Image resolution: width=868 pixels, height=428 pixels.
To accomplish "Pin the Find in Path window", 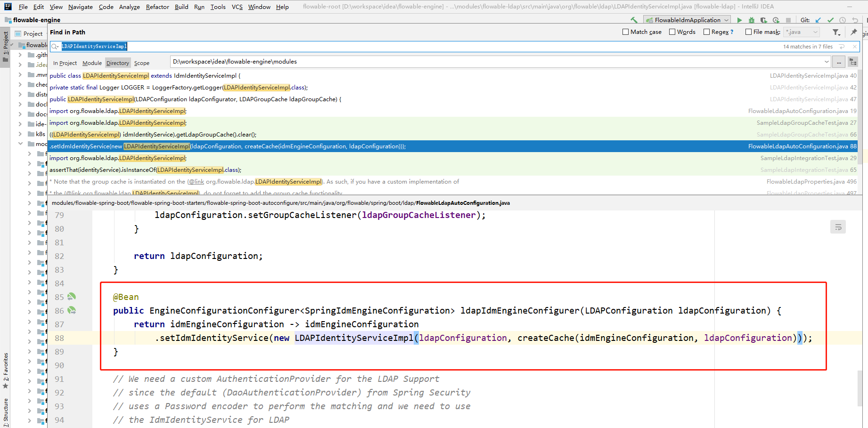I will tap(854, 32).
